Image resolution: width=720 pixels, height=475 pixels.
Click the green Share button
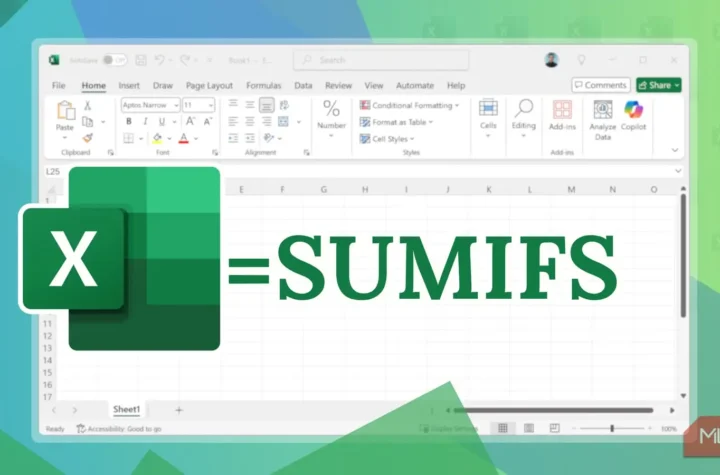coord(658,85)
